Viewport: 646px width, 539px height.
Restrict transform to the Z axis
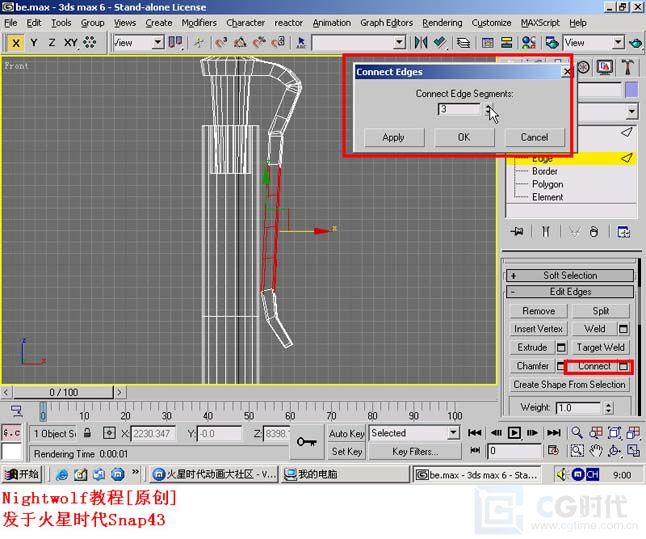pyautogui.click(x=52, y=43)
